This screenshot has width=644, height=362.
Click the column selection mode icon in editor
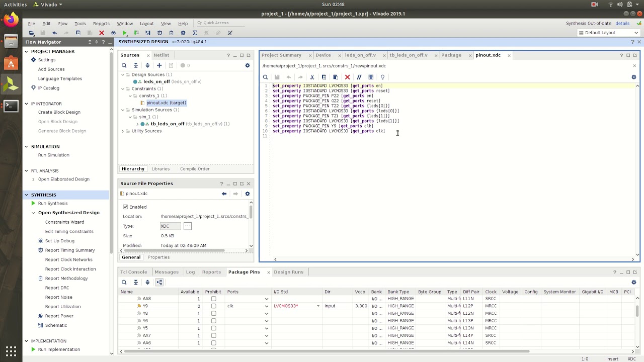pyautogui.click(x=371, y=77)
